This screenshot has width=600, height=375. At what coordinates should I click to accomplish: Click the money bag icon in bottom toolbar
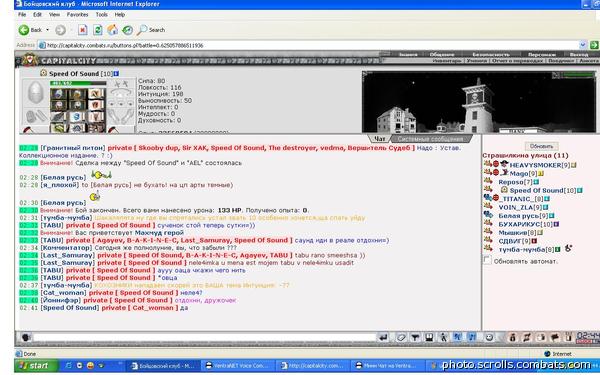[513, 338]
